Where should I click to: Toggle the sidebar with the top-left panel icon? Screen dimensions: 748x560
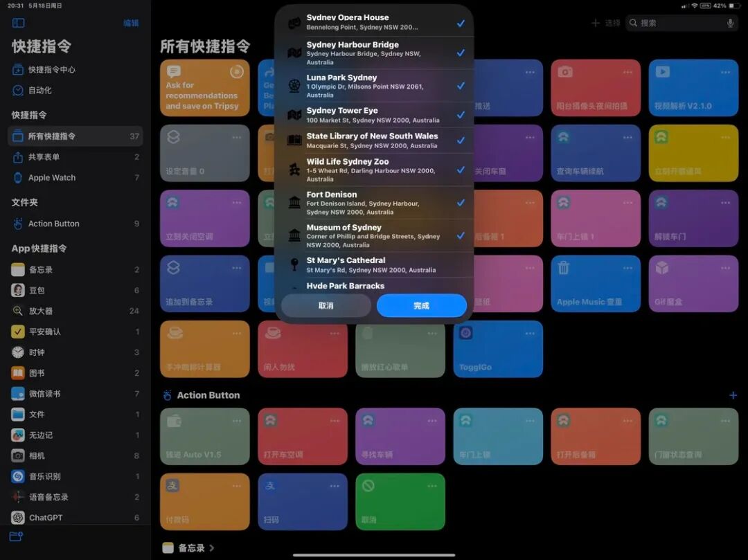tap(18, 23)
